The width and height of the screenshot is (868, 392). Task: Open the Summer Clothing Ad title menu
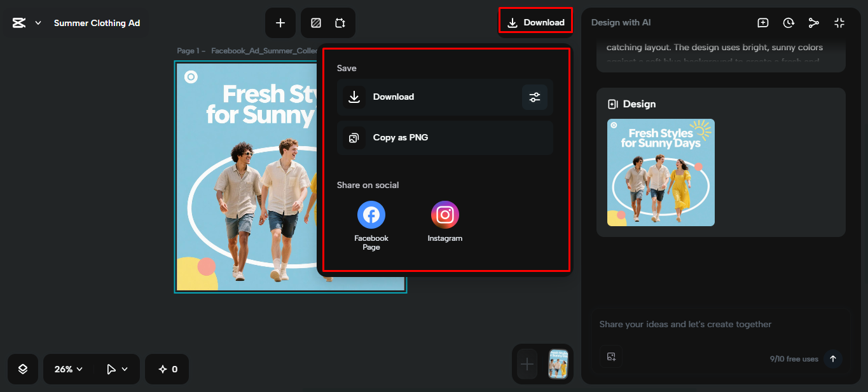point(97,22)
